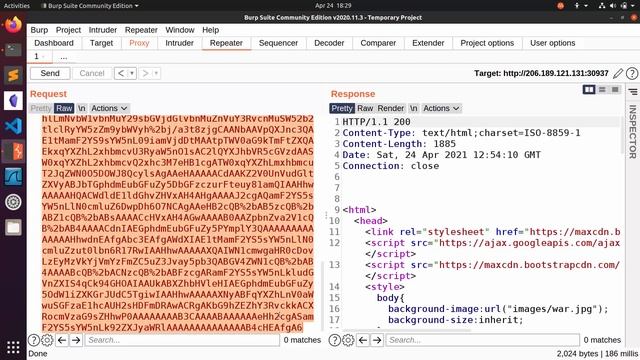
Task: Switch request view to Raw
Action: point(64,108)
